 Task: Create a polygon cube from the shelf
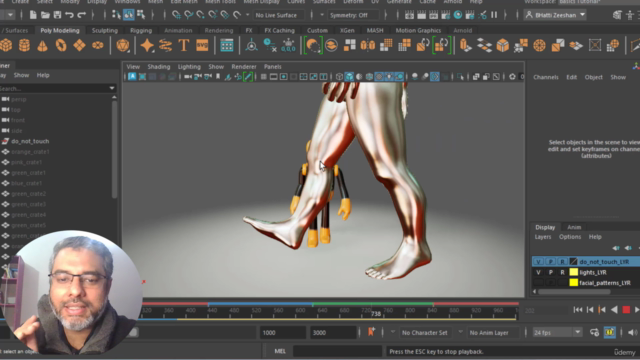click(x=6, y=45)
